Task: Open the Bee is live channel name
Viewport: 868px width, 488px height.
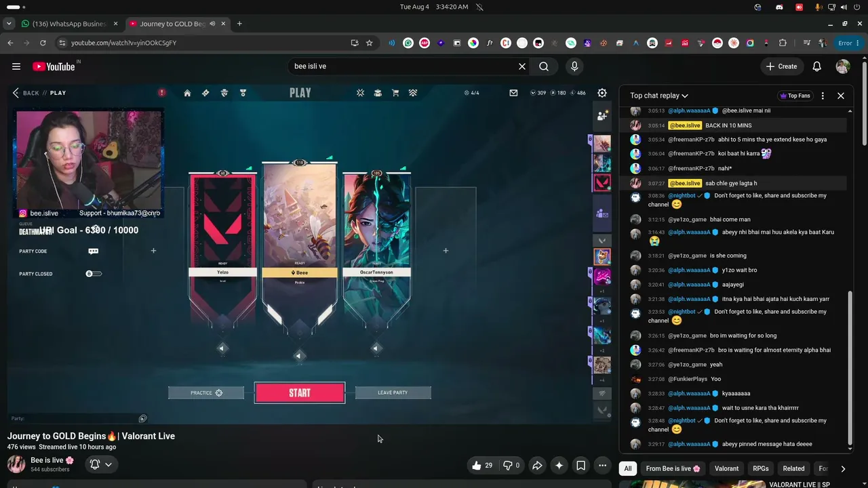Action: point(52,460)
